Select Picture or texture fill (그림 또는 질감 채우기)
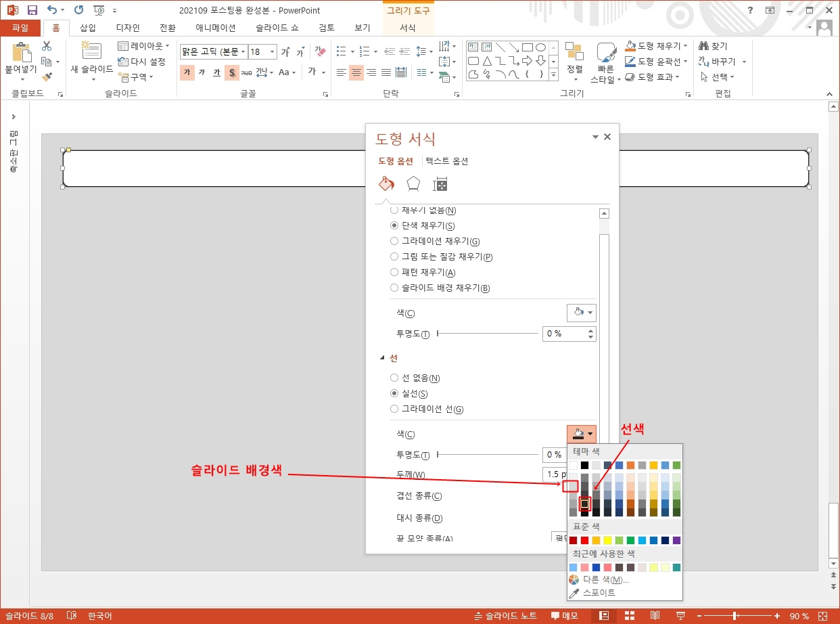This screenshot has width=840, height=624. (x=394, y=257)
